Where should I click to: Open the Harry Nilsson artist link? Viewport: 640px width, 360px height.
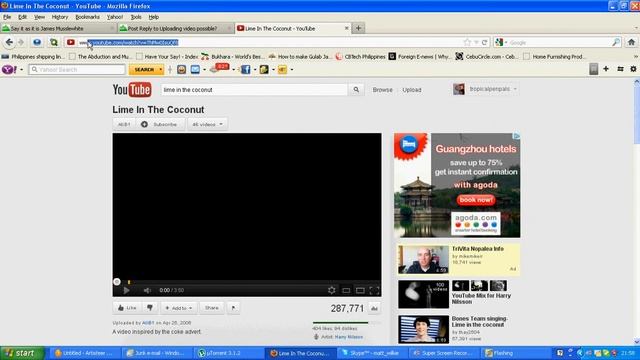[349, 337]
